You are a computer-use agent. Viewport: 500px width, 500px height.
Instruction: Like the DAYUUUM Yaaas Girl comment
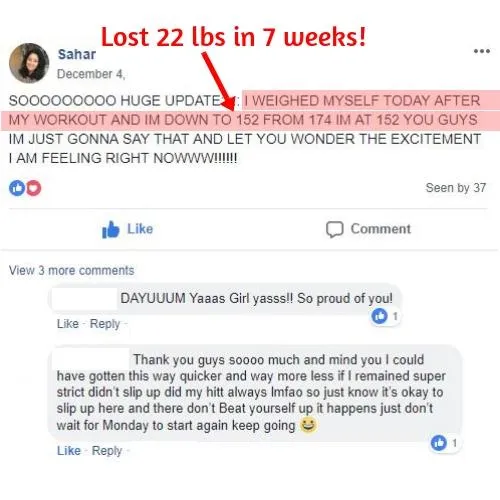tap(68, 324)
